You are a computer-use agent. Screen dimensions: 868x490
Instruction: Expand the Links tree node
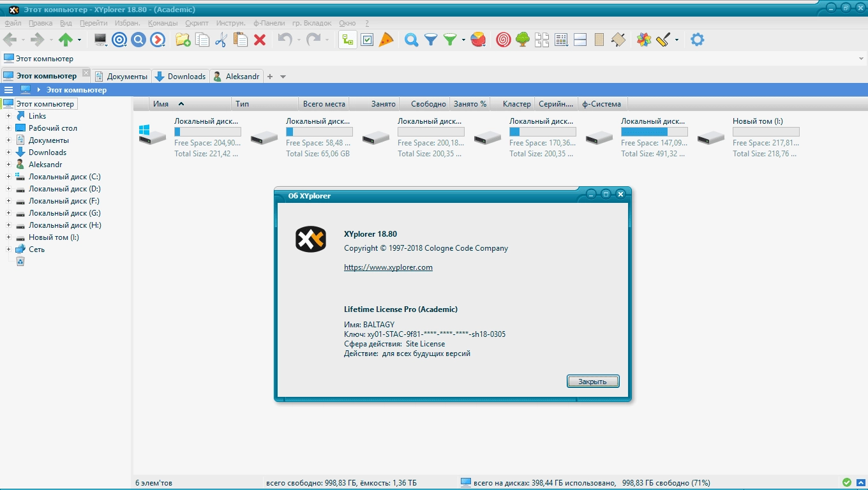pyautogui.click(x=8, y=116)
